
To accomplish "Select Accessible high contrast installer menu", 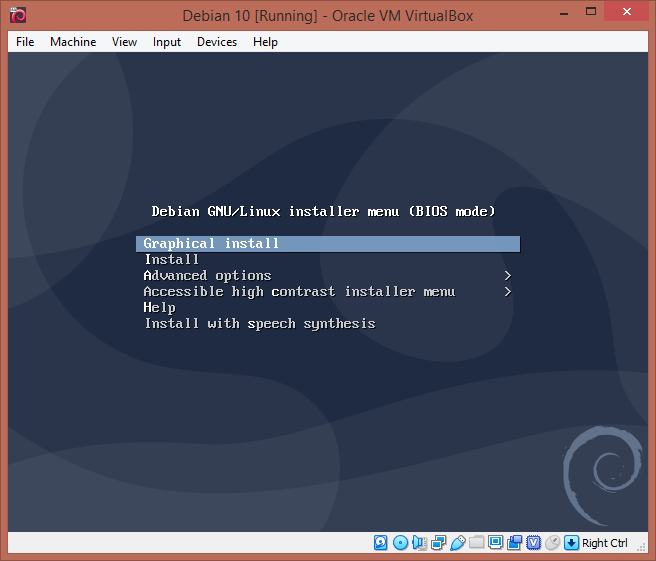I will tap(300, 291).
